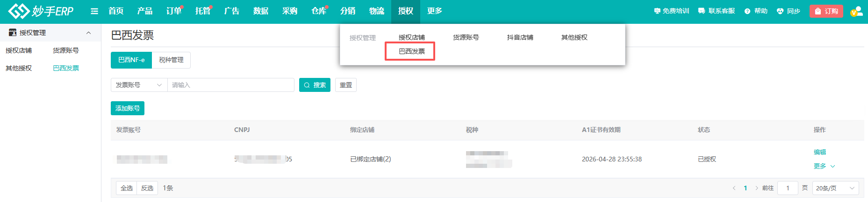Open 帮助 help link
Image resolution: width=868 pixels, height=202 pixels.
[x=756, y=11]
